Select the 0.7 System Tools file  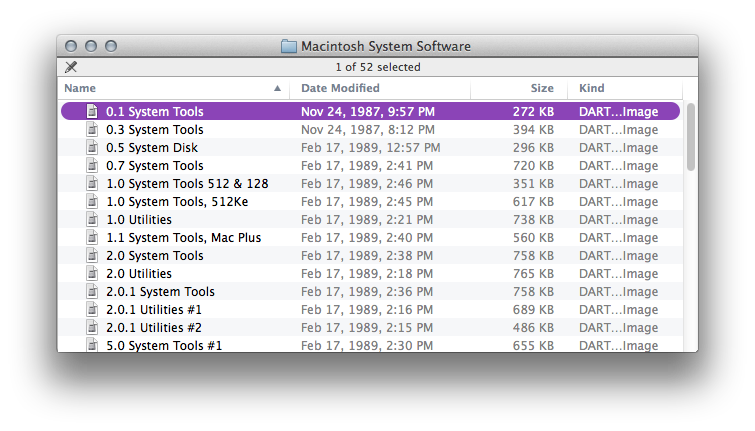click(x=155, y=166)
